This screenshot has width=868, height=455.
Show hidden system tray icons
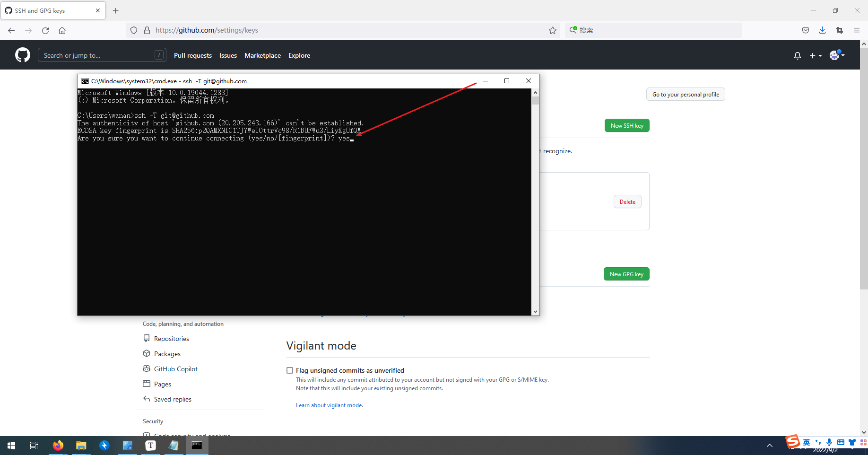770,446
